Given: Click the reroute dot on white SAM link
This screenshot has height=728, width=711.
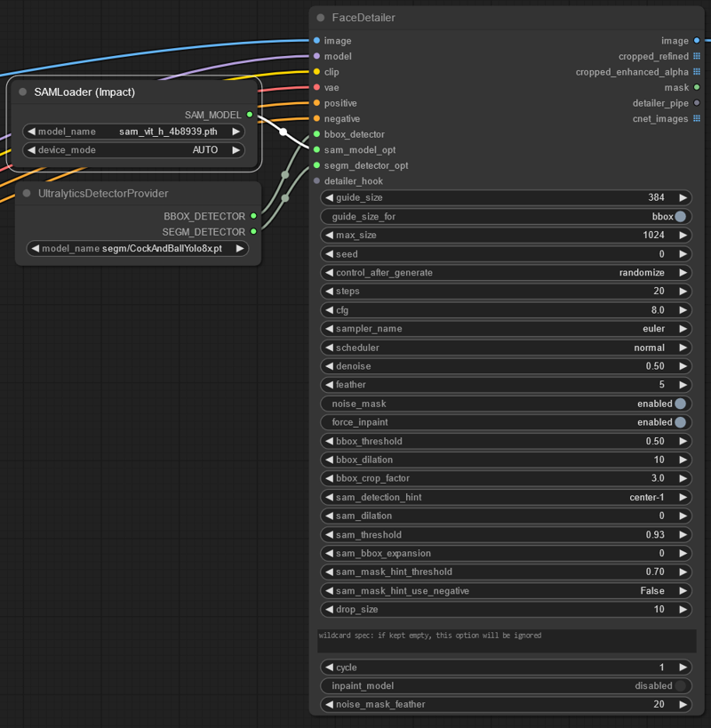Looking at the screenshot, I should [284, 132].
